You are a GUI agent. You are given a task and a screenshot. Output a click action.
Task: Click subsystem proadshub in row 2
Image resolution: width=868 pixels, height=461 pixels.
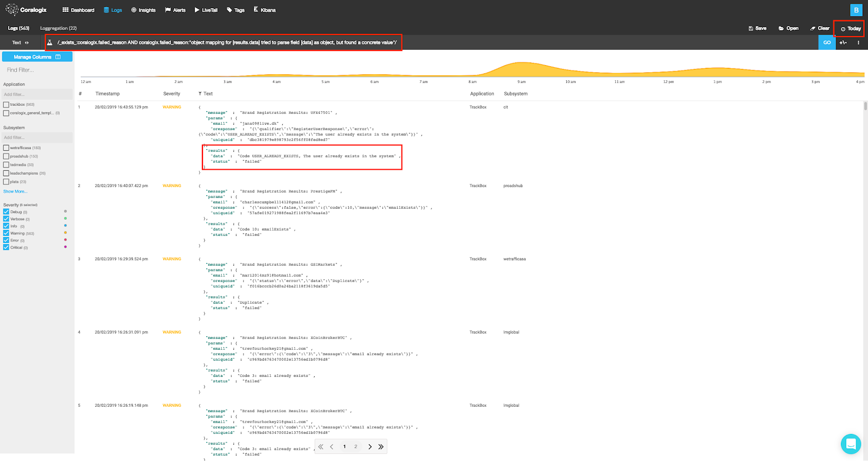coord(513,186)
